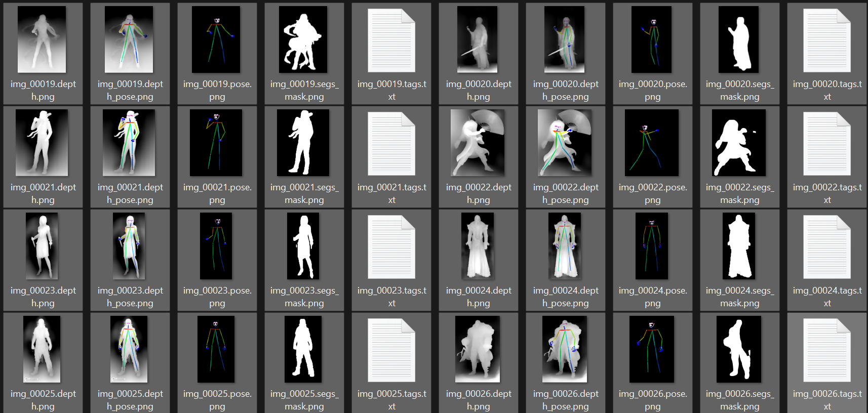Viewport: 868px width, 413px height.
Task: Choose the img_00021.pose.png file
Action: tap(216, 143)
